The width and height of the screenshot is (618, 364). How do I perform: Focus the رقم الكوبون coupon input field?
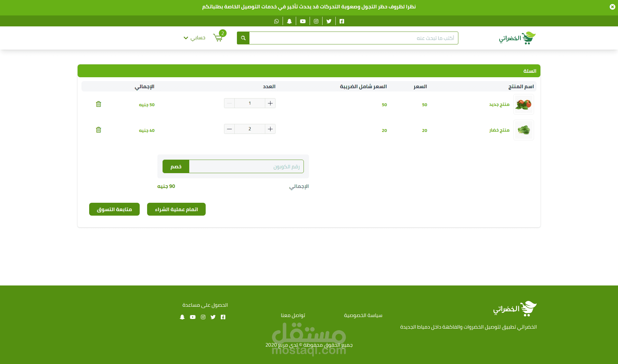point(246,166)
